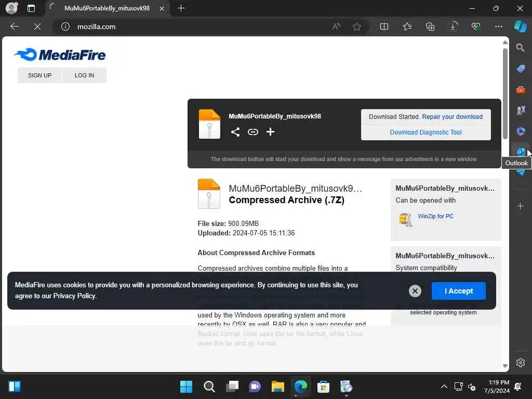Click the MediaFire logo

coord(60,55)
